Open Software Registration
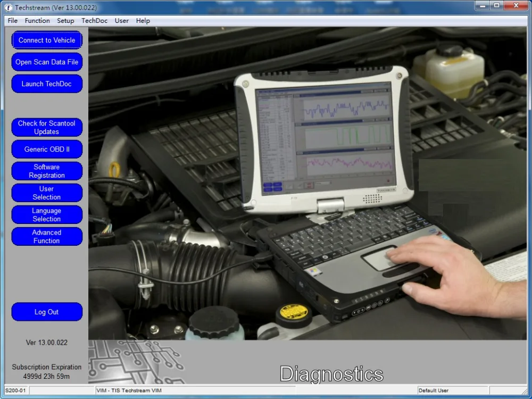 [x=47, y=171]
